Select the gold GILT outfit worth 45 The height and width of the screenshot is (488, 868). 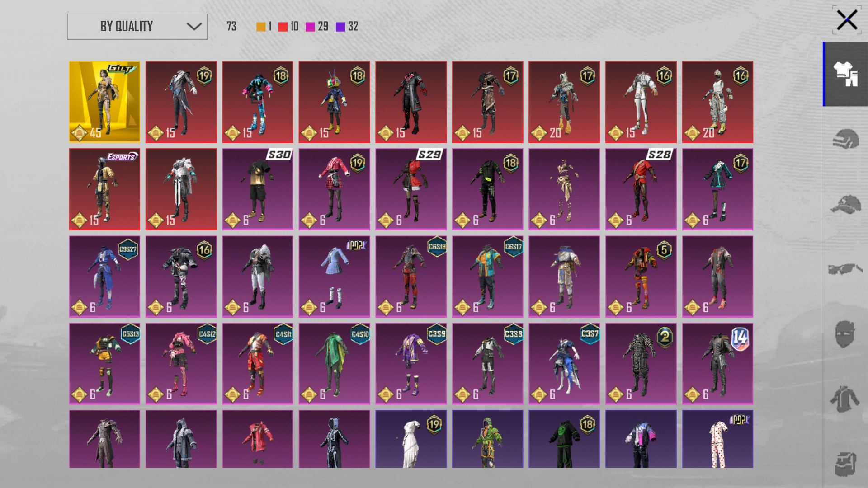[x=104, y=102]
